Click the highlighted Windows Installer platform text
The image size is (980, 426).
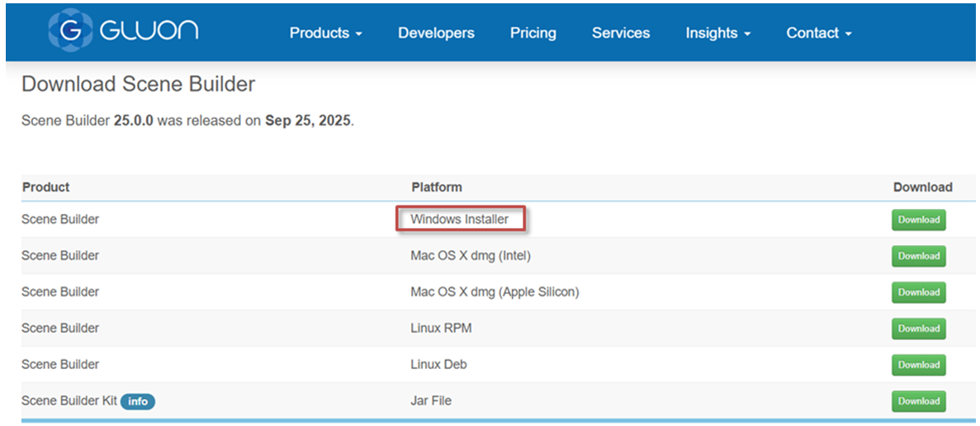tap(459, 220)
